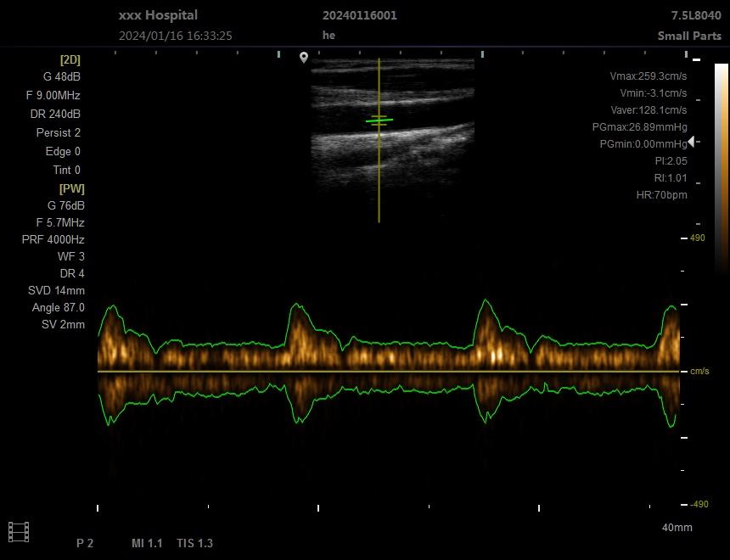Click the WF 3 wall filter parameter

pyautogui.click(x=71, y=256)
